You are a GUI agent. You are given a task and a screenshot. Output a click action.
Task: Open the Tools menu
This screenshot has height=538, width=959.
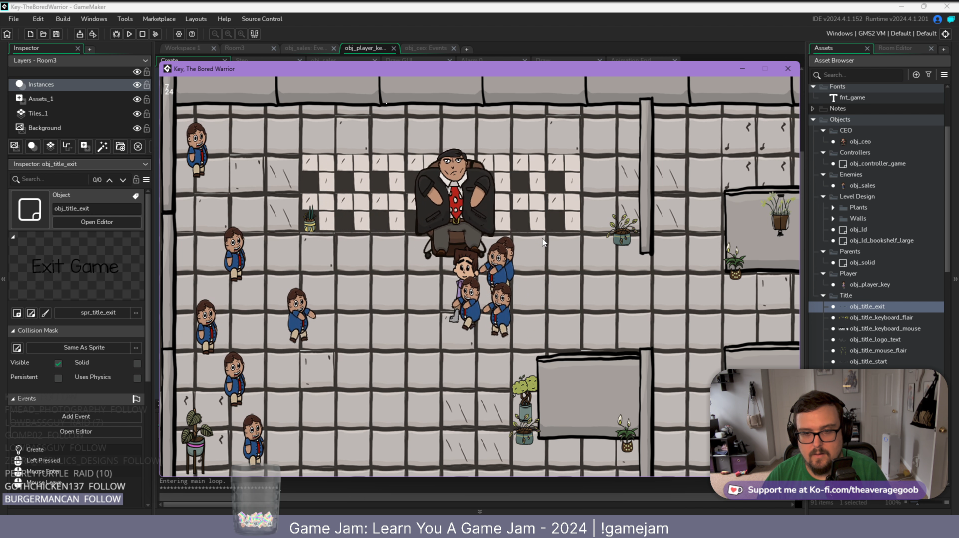click(x=125, y=19)
